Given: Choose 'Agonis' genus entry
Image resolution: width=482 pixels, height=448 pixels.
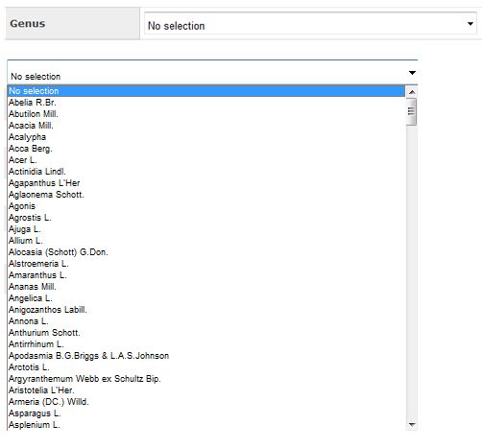Looking at the screenshot, I should click(x=206, y=206).
